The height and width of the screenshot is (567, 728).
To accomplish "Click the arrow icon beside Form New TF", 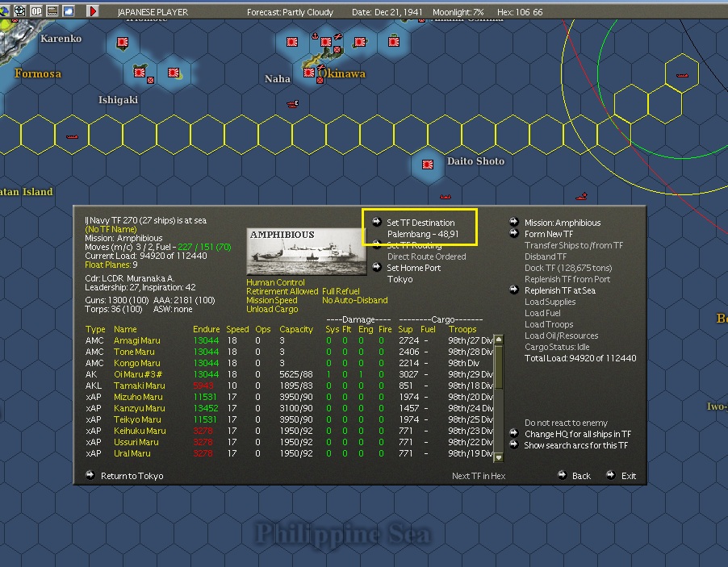I will click(x=514, y=233).
